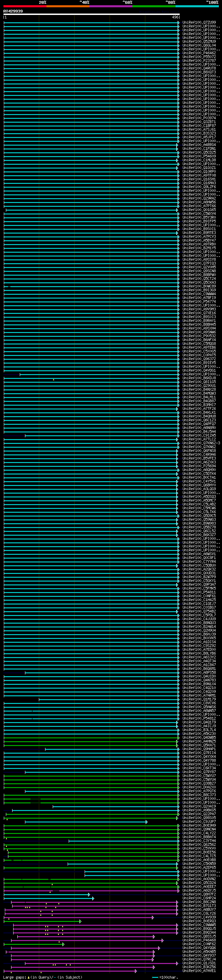Click the purple alignment bar for UniRef100_A7AVE1
The width and height of the screenshot is (222, 980).
click(70, 971)
